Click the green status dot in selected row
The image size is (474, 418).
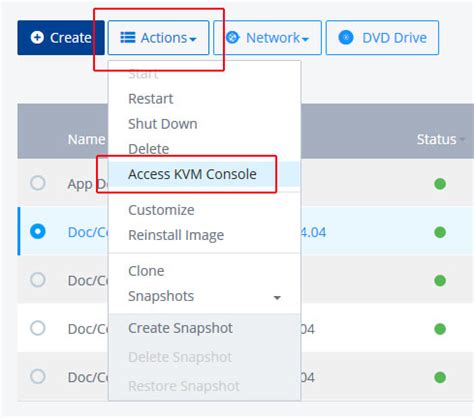pos(440,232)
